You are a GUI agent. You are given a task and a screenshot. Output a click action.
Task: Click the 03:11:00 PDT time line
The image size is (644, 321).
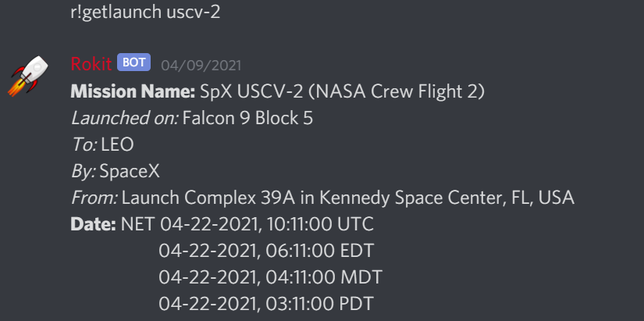tap(266, 305)
